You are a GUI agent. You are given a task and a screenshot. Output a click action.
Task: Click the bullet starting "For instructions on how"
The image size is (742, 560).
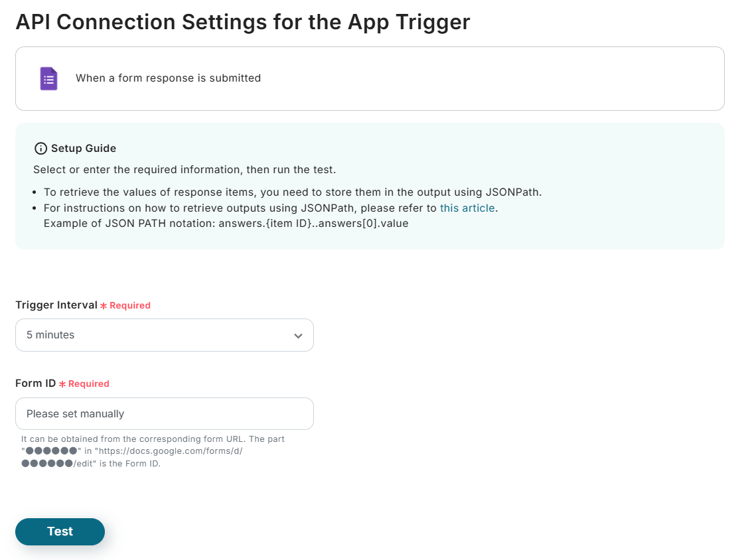[x=240, y=208]
